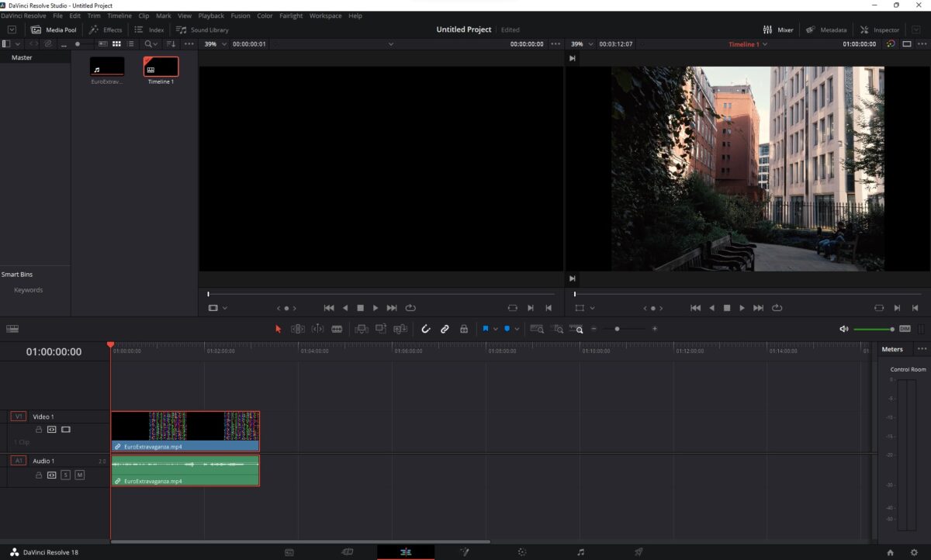Toggle the linked selection chain icon
Viewport: 931px width, 560px height.
[x=445, y=329]
